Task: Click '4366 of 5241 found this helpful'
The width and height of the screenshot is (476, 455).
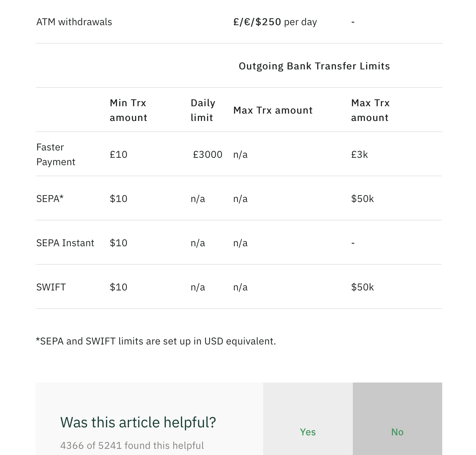Action: click(x=132, y=445)
